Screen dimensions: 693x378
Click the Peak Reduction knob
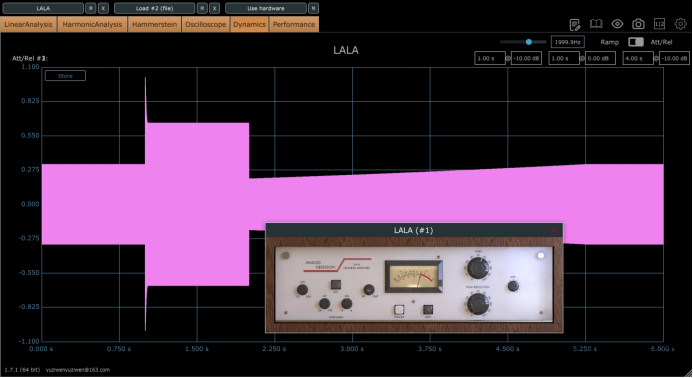[478, 304]
